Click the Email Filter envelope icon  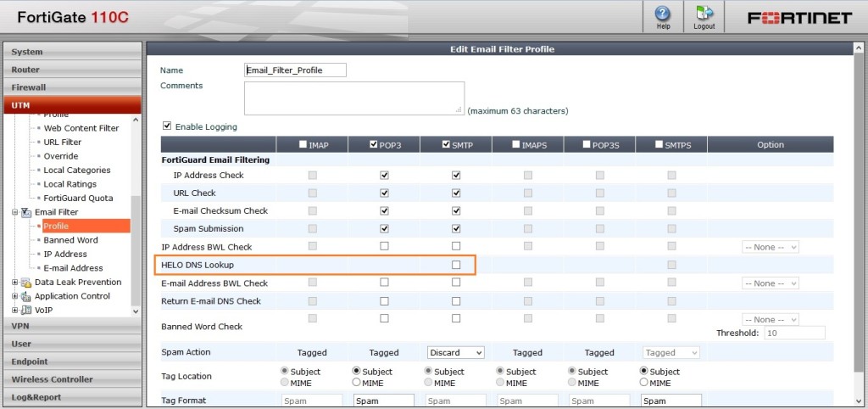click(x=25, y=212)
